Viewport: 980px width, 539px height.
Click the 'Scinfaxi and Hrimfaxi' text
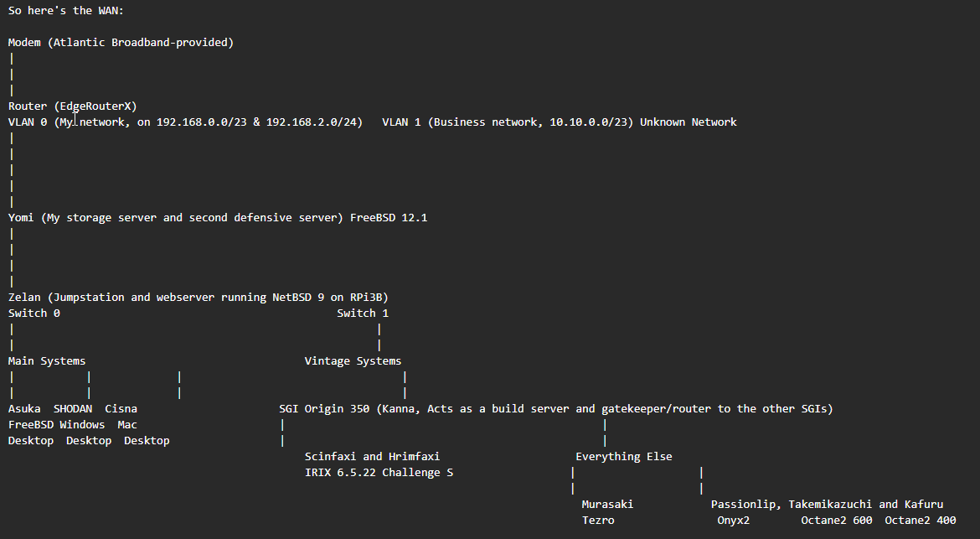(372, 457)
